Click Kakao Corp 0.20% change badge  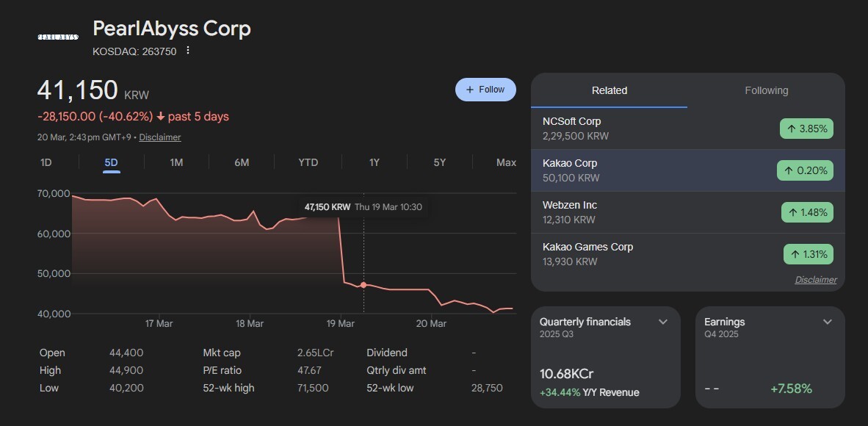click(x=805, y=170)
